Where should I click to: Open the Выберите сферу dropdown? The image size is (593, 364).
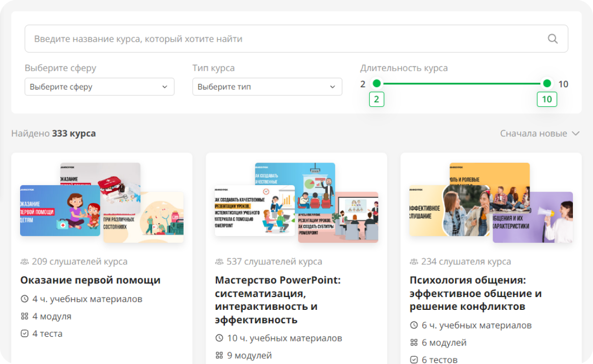pos(99,87)
